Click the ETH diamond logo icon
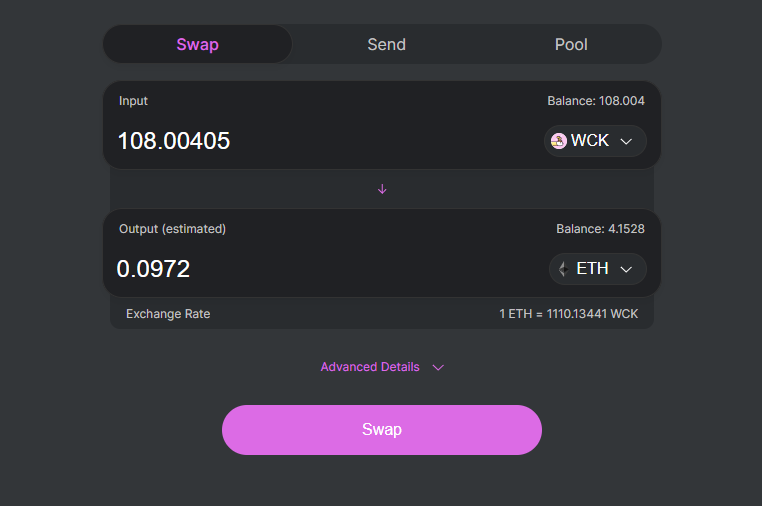The width and height of the screenshot is (762, 506). pos(562,269)
